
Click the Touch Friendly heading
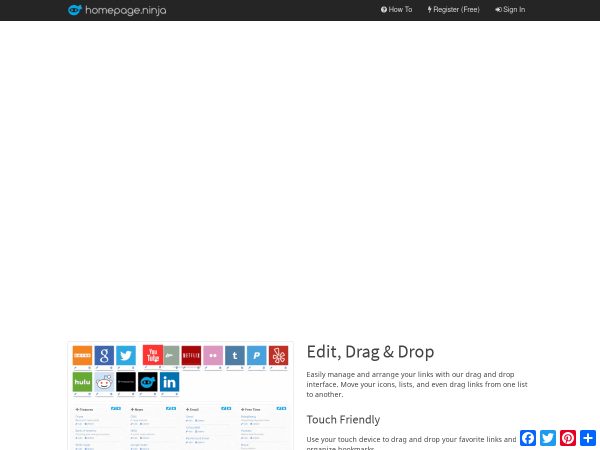(343, 419)
